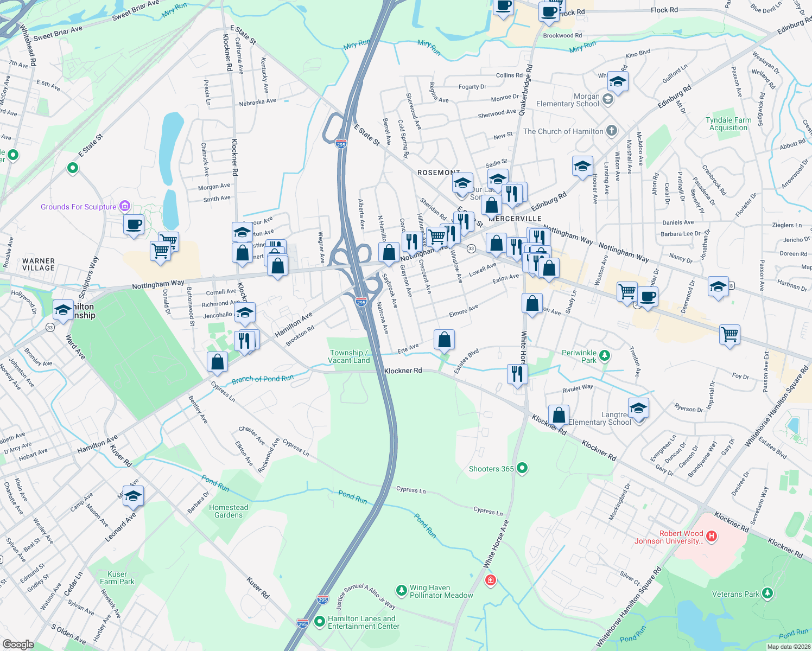Click the restaurant icon on Klockner Rd
The width and height of the screenshot is (812, 651).
[517, 373]
